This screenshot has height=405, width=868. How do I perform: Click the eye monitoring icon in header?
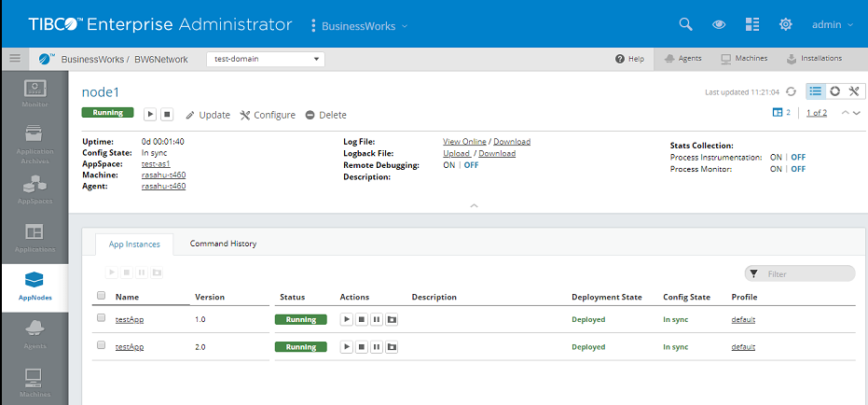click(x=719, y=25)
